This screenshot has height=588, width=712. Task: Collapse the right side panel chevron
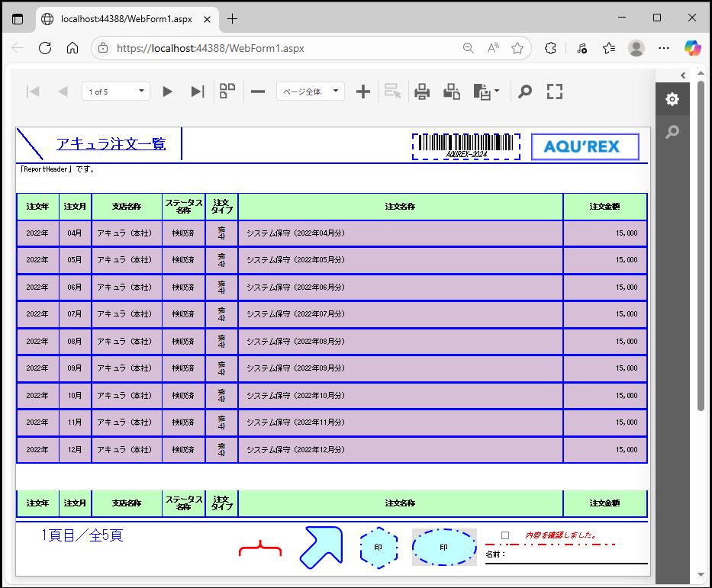(x=683, y=75)
